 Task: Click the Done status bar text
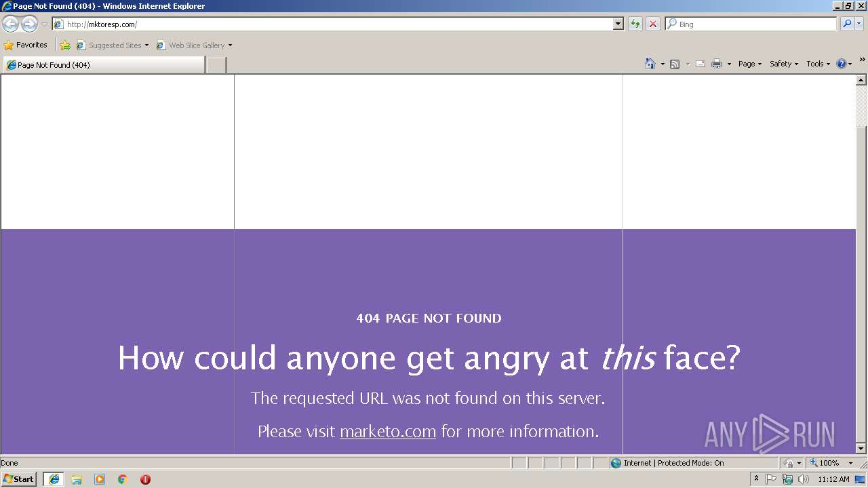click(x=9, y=463)
